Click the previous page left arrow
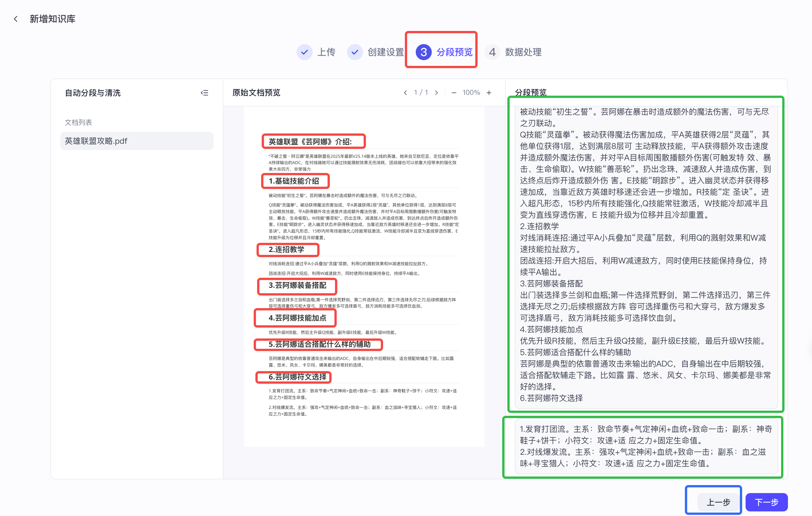Image resolution: width=812 pixels, height=516 pixels. [x=405, y=92]
